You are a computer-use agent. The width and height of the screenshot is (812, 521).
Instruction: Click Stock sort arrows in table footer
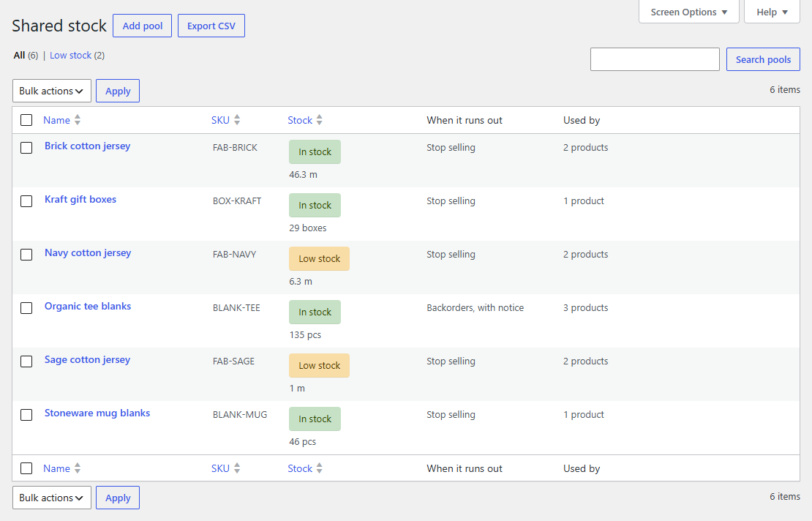tap(319, 468)
